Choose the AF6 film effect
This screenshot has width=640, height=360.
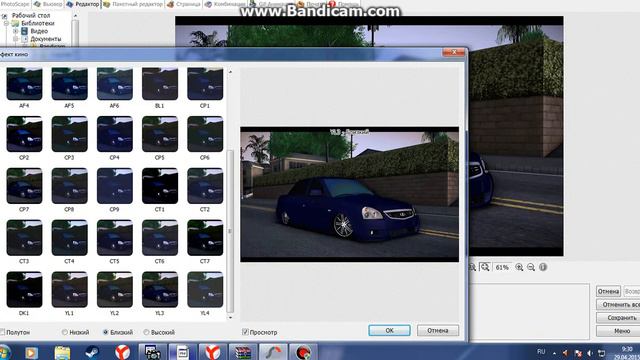(x=115, y=84)
